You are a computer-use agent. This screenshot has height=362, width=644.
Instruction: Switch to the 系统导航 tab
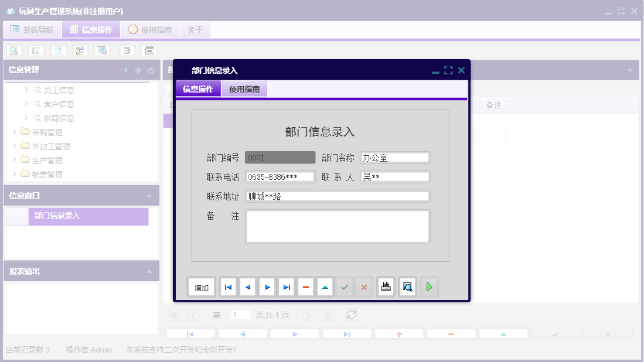click(32, 29)
